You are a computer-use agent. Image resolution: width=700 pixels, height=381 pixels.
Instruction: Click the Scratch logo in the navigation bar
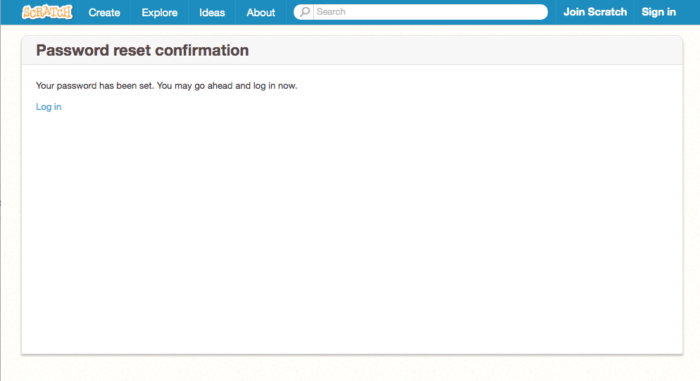[47, 12]
